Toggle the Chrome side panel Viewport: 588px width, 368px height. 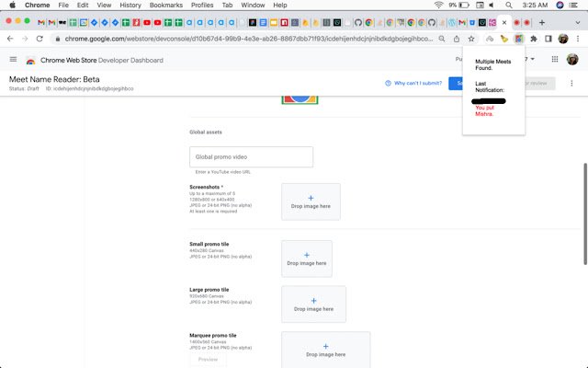548,39
